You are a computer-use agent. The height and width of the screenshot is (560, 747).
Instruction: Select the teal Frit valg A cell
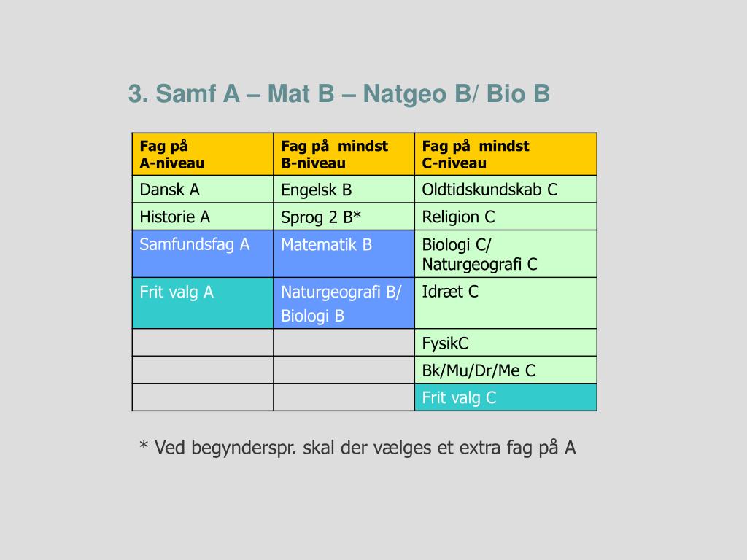(203, 303)
